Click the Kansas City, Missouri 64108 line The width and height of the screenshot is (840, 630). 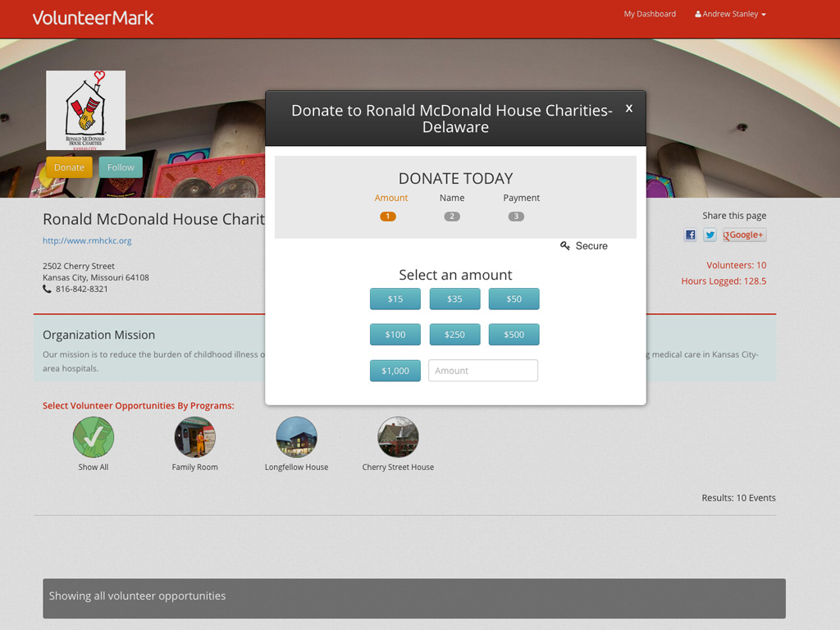tap(96, 277)
